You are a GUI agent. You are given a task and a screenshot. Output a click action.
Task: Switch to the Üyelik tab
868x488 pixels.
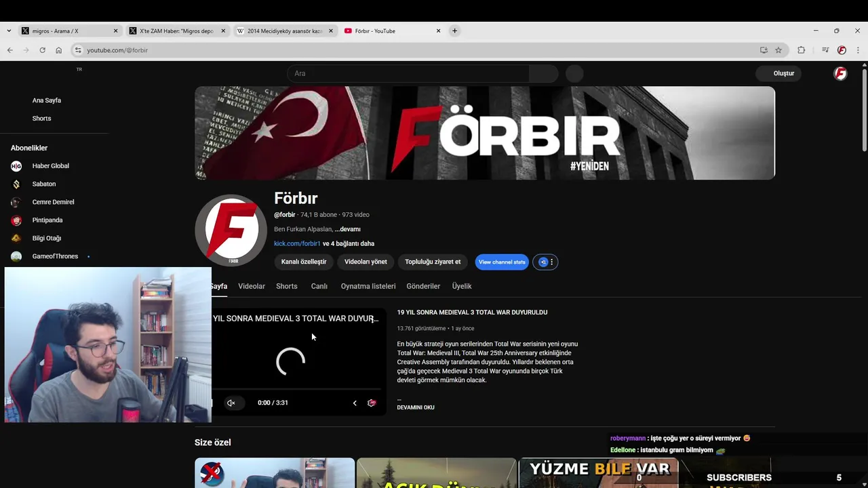click(462, 286)
